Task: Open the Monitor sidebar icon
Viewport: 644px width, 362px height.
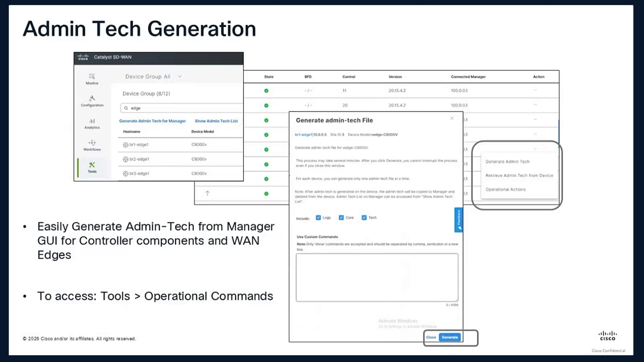Action: click(x=92, y=77)
